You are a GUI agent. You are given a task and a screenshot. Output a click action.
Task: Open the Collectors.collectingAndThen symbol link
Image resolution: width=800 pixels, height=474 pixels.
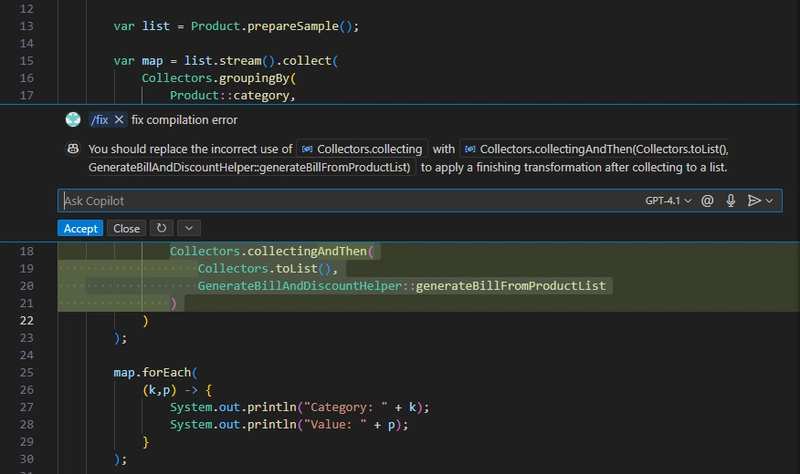coord(594,149)
